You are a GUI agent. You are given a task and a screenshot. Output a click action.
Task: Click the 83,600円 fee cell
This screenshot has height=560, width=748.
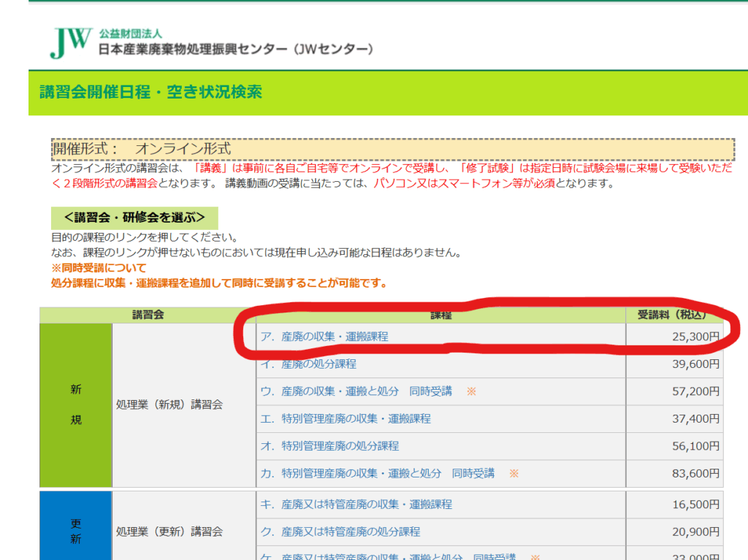[x=695, y=473]
